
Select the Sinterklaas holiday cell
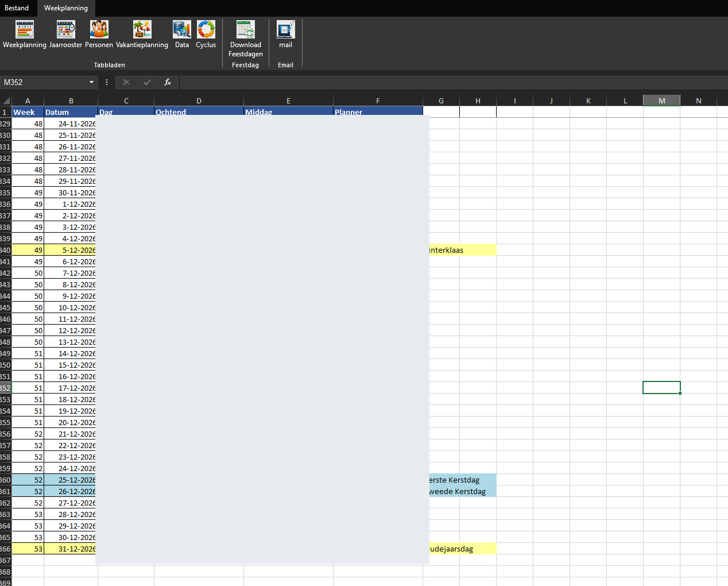tap(462, 250)
